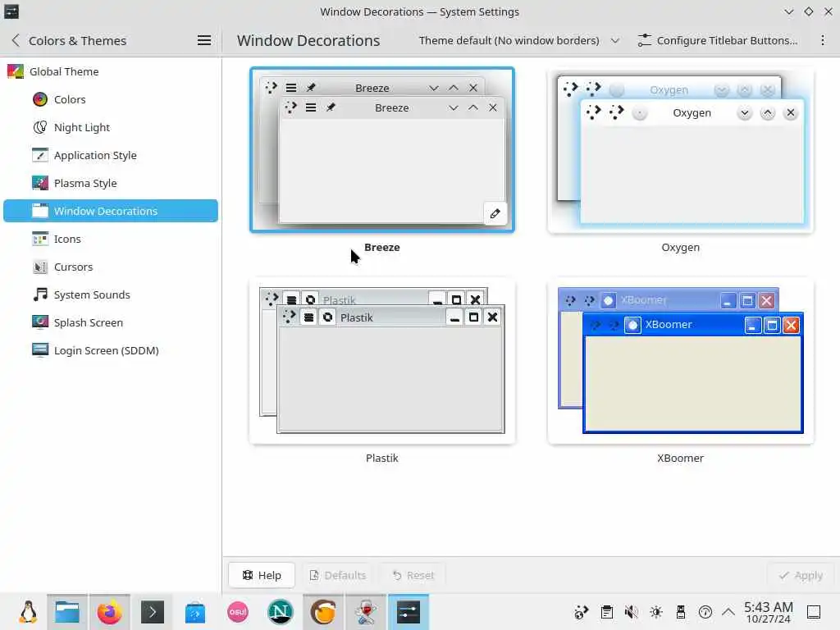Open System Sounds settings

pyautogui.click(x=112, y=294)
